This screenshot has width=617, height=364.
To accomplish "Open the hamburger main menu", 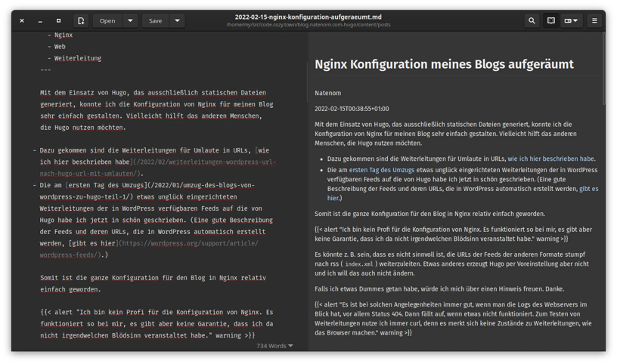I will 594,21.
